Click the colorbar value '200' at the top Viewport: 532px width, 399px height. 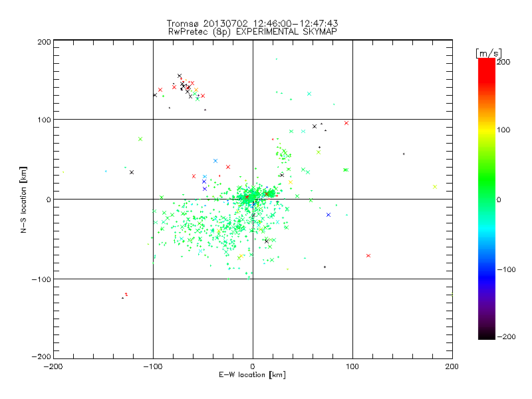coord(503,62)
